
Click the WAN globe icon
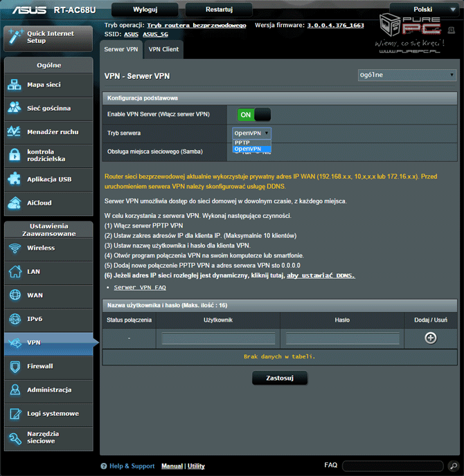click(15, 295)
